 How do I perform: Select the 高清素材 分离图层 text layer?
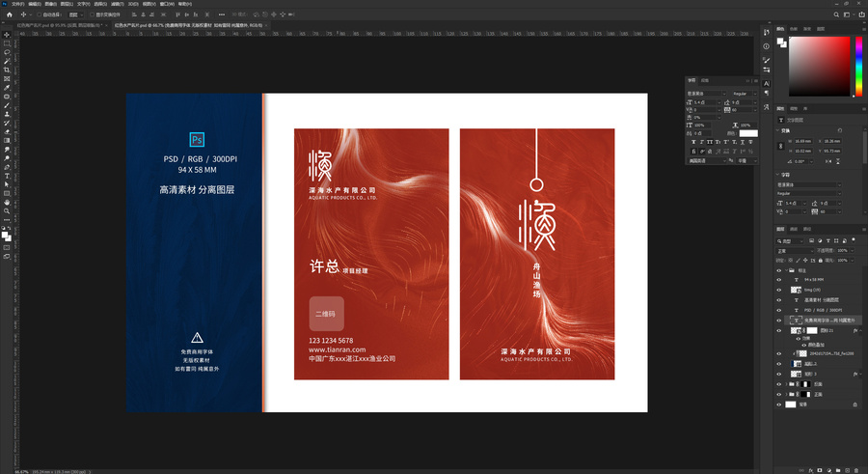click(822, 300)
